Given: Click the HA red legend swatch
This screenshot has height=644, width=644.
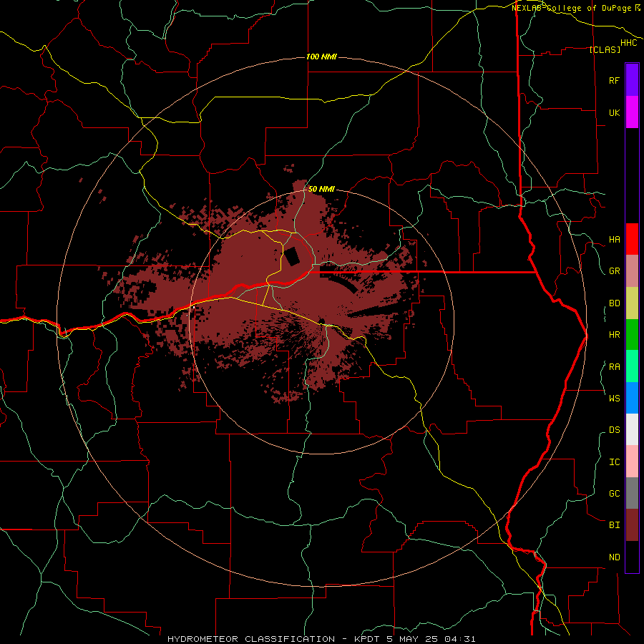Looking at the screenshot, I should 632,239.
